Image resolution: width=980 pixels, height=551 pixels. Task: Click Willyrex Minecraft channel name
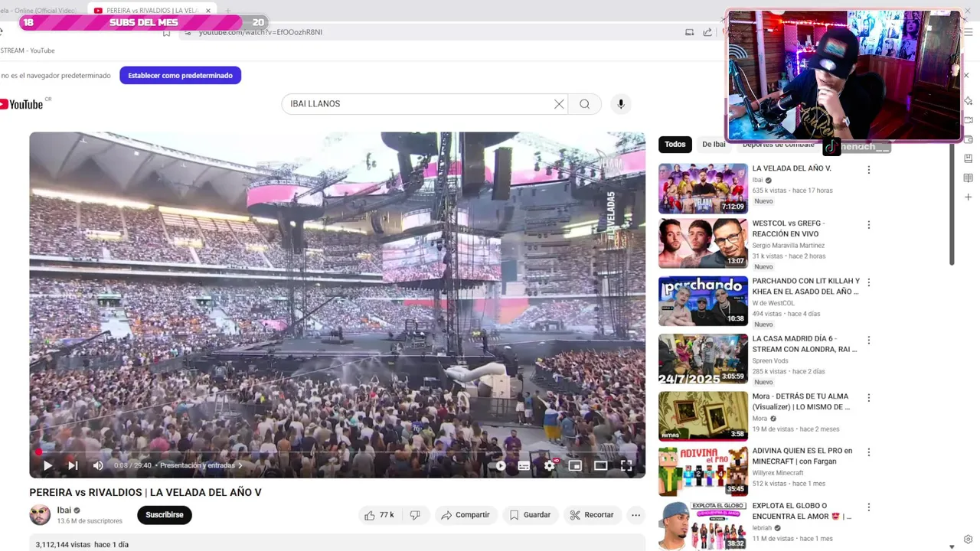pos(778,473)
